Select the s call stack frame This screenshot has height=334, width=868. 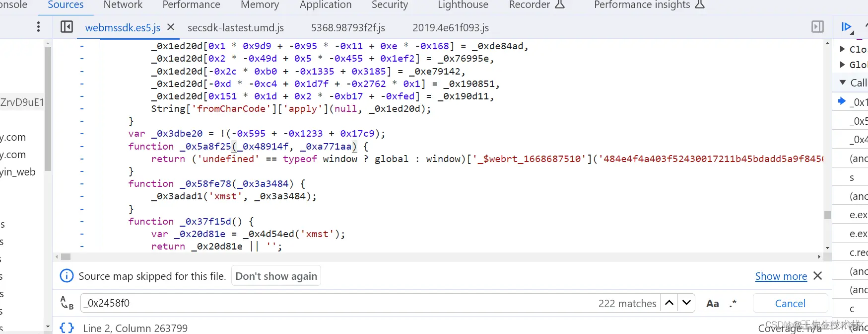point(852,177)
